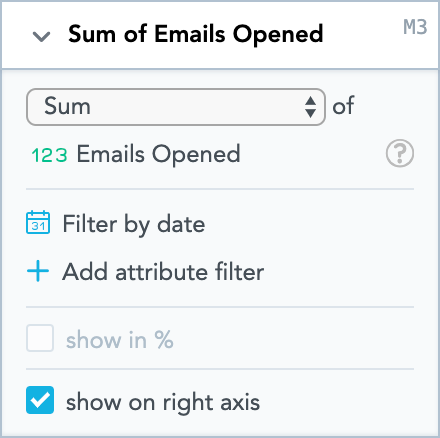This screenshot has height=438, width=440.
Task: Click the show in % label
Action: click(x=120, y=340)
